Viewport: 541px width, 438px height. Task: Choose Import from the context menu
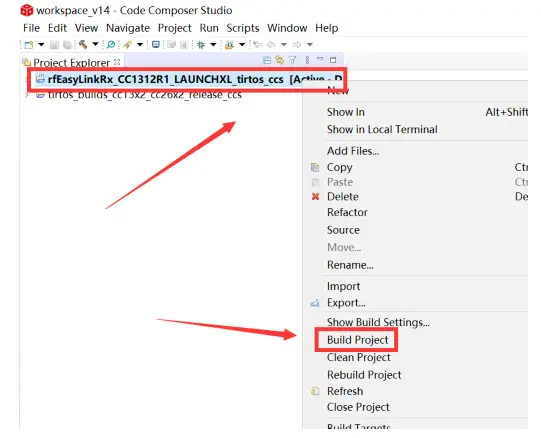[x=343, y=286]
